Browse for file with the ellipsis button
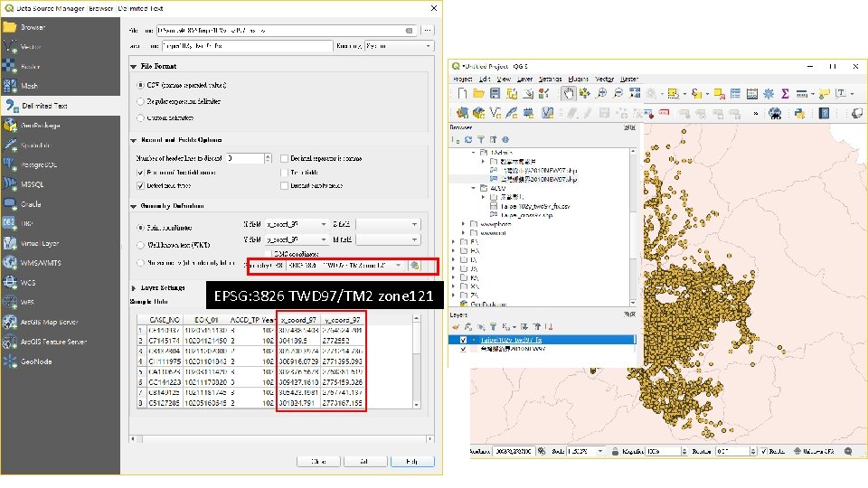The width and height of the screenshot is (868, 488). tap(428, 31)
